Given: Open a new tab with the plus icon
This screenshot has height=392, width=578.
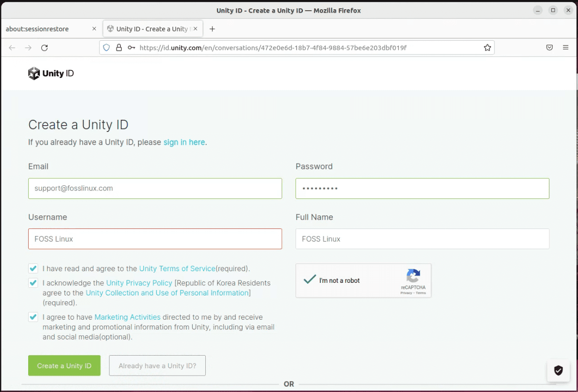Looking at the screenshot, I should 213,29.
